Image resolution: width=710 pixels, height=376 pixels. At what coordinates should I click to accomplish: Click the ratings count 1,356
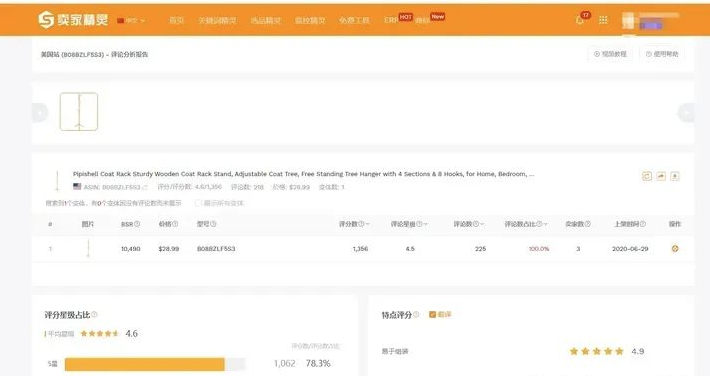pyautogui.click(x=360, y=249)
